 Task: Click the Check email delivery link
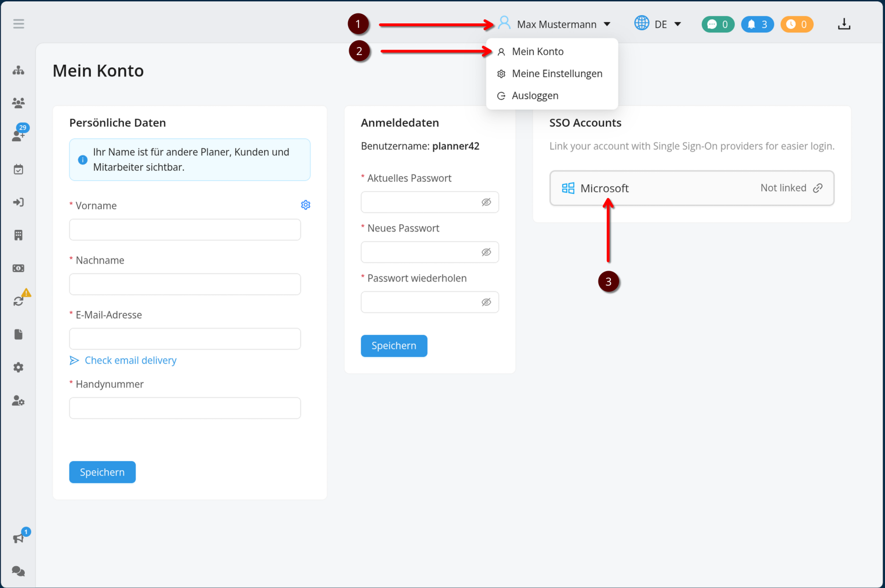click(x=130, y=361)
